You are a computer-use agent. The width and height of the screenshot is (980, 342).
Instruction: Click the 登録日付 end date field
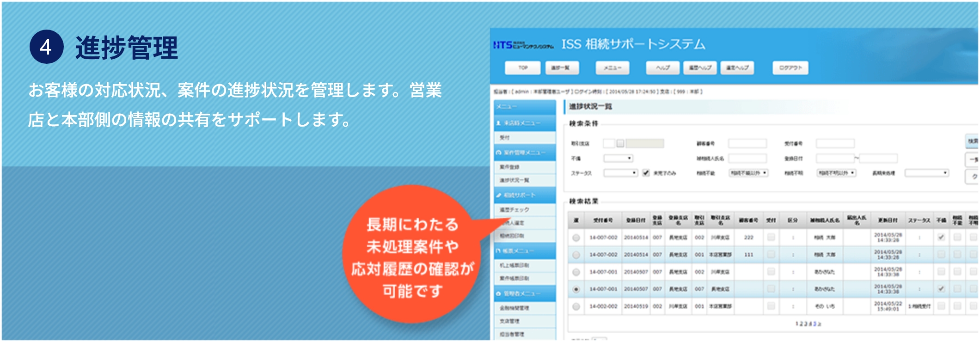pyautogui.click(x=878, y=159)
